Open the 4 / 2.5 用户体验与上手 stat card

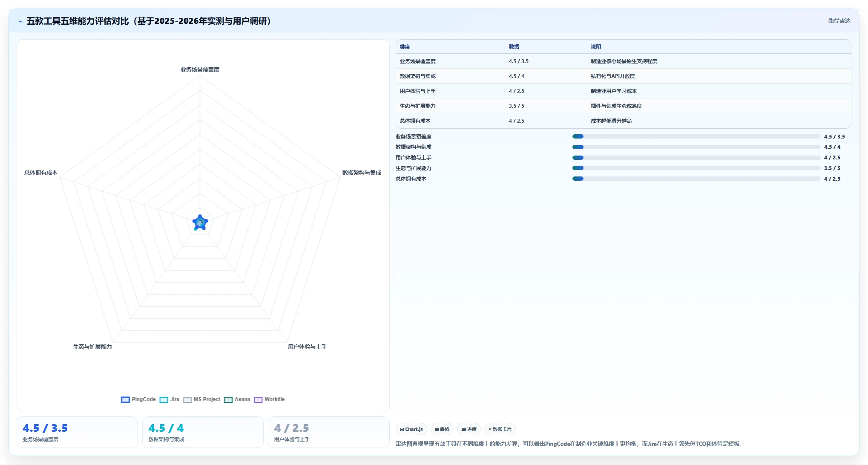pos(328,432)
